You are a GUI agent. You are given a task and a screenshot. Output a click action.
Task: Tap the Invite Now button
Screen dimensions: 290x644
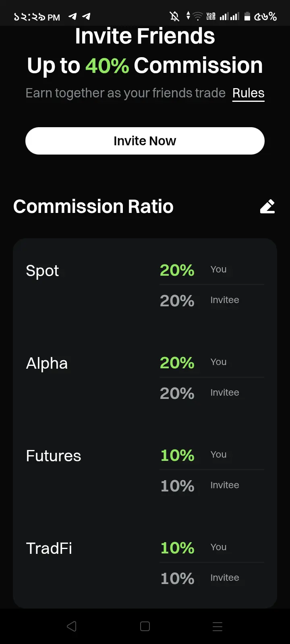(145, 141)
